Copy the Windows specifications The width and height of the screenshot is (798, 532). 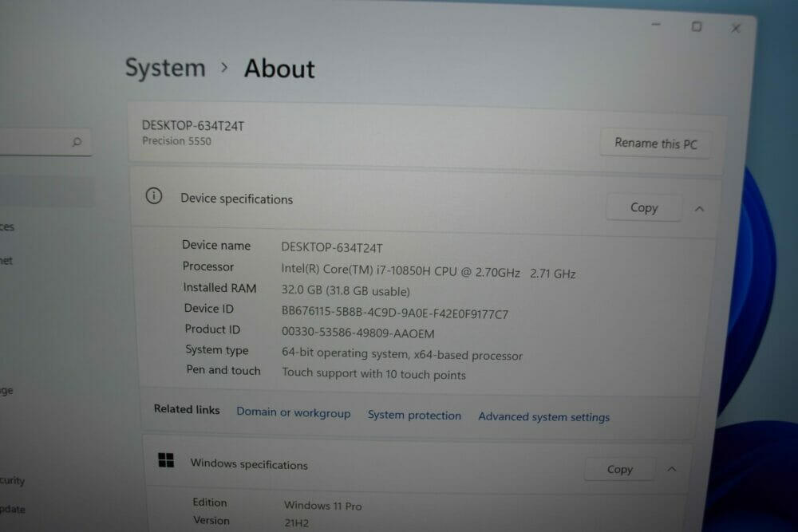click(x=619, y=469)
